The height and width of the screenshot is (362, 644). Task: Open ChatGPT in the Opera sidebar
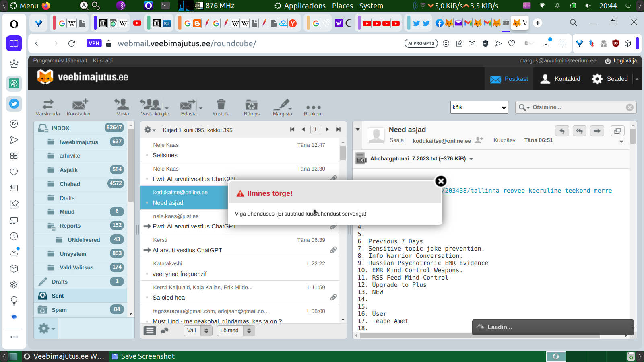click(14, 84)
